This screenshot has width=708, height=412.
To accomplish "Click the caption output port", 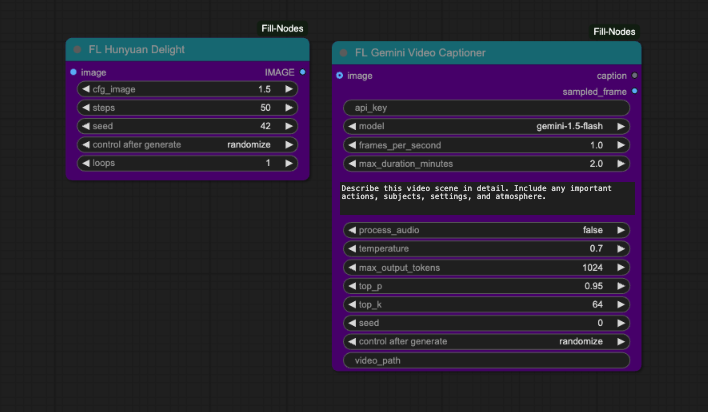I will pos(634,75).
